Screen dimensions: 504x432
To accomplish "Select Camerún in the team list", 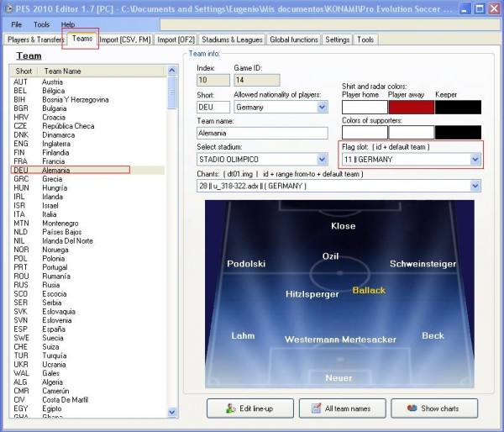I will 87,391.
